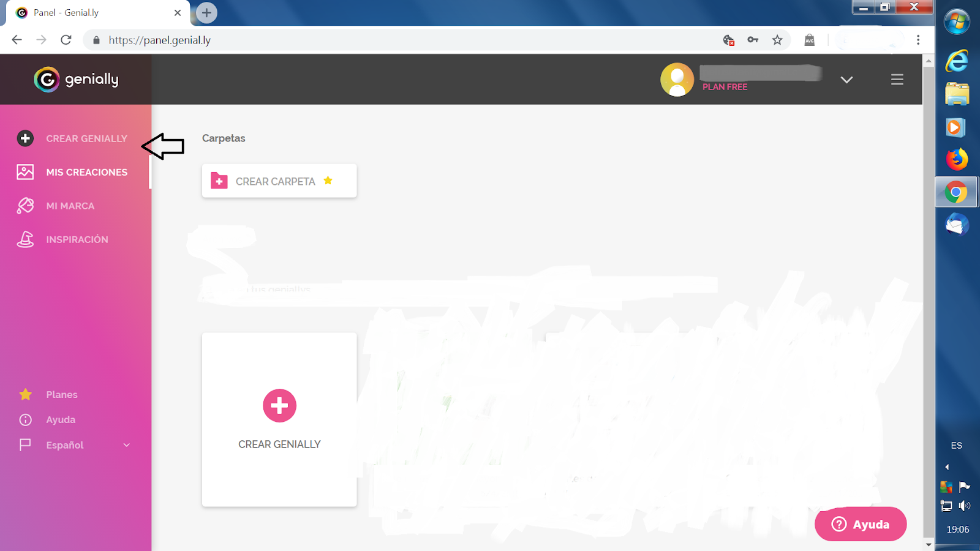The image size is (980, 551).
Task: Open the Windows Start button
Action: [x=957, y=23]
